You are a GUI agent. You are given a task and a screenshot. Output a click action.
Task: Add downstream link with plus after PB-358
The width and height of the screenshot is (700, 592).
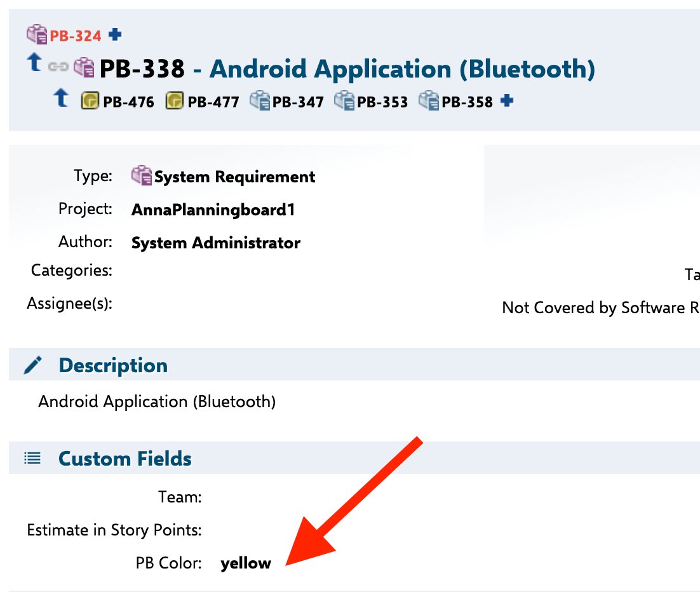click(x=507, y=100)
